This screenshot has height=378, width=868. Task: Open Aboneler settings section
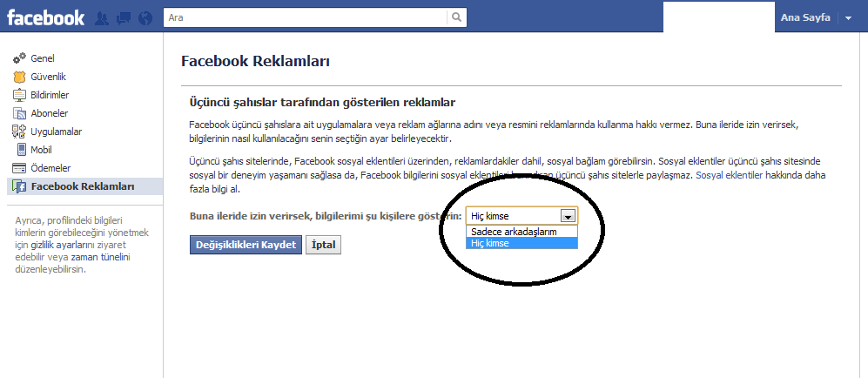click(x=50, y=113)
